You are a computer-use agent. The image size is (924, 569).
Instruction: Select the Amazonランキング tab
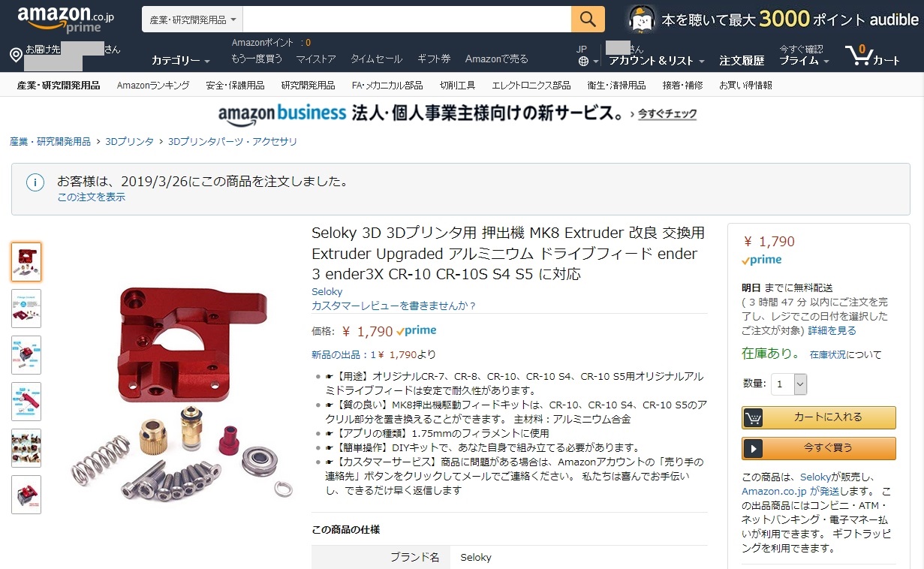coord(153,86)
